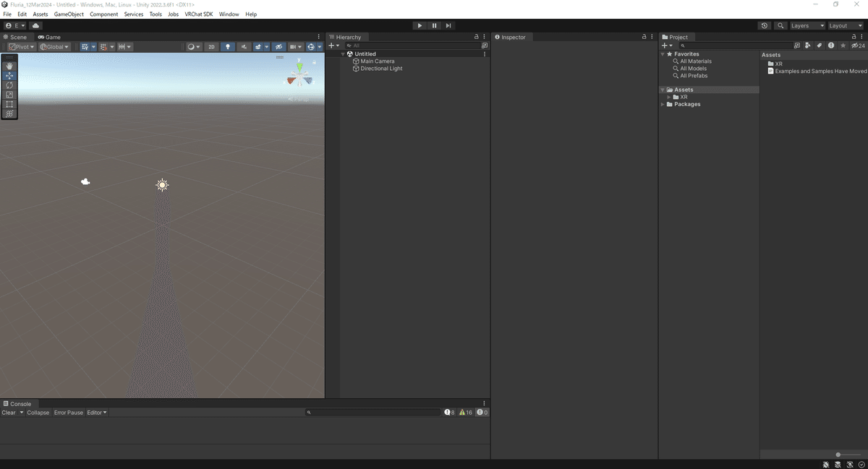
Task: Switch to the Game tab
Action: click(50, 37)
